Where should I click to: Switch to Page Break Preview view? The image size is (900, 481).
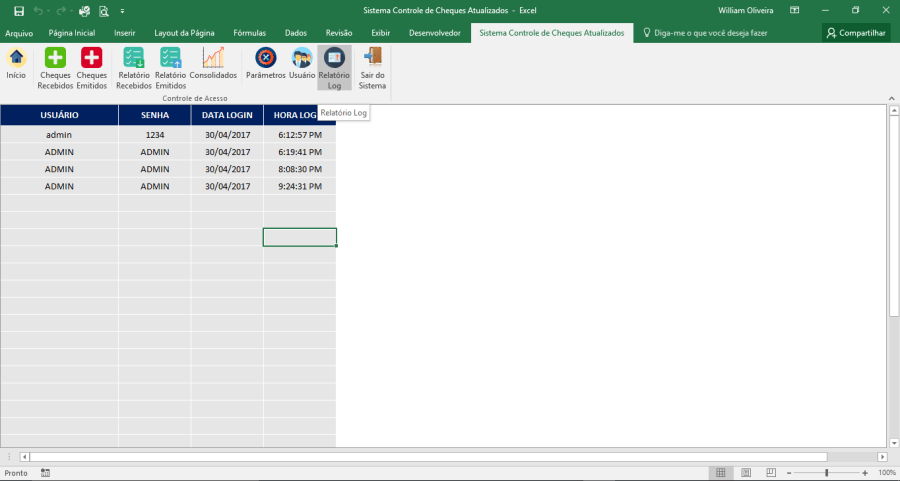(771, 472)
